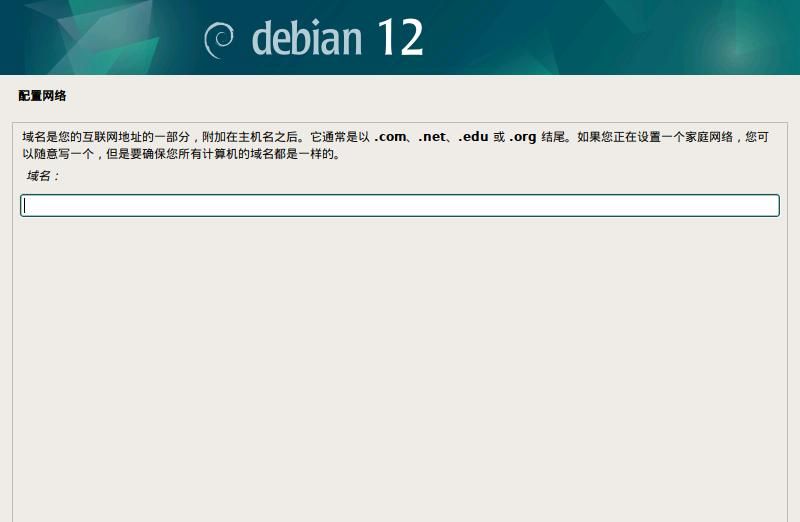Click the domain name input field
The width and height of the screenshot is (800, 522).
tap(399, 205)
